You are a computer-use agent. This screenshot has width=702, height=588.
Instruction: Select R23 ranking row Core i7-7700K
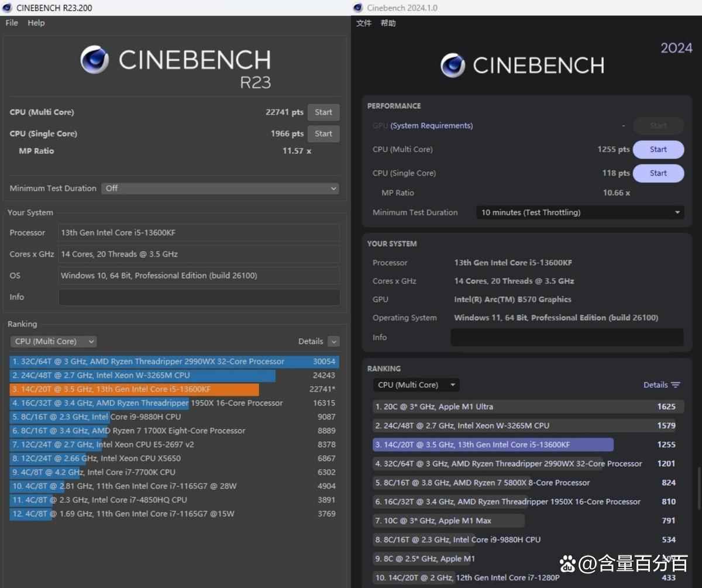click(x=174, y=472)
